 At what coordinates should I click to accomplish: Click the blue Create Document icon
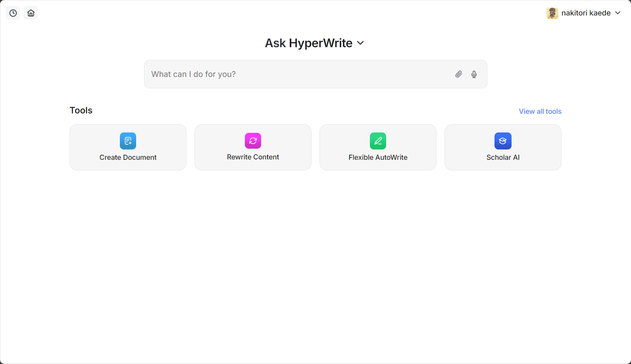[128, 141]
